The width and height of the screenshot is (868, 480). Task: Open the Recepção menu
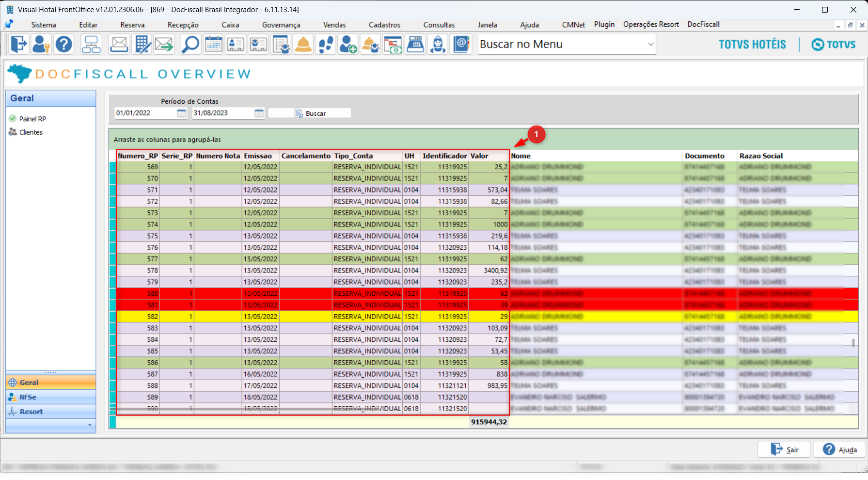(x=183, y=25)
